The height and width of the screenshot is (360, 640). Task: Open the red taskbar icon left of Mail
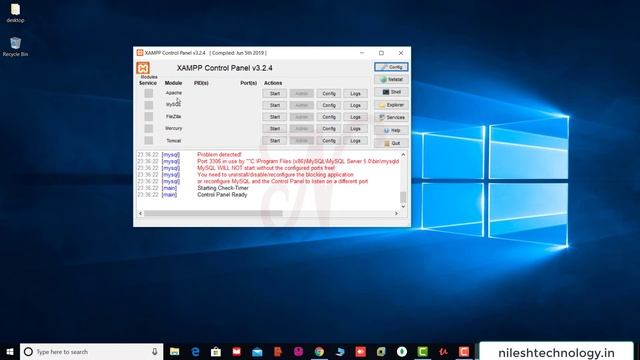[237, 352]
